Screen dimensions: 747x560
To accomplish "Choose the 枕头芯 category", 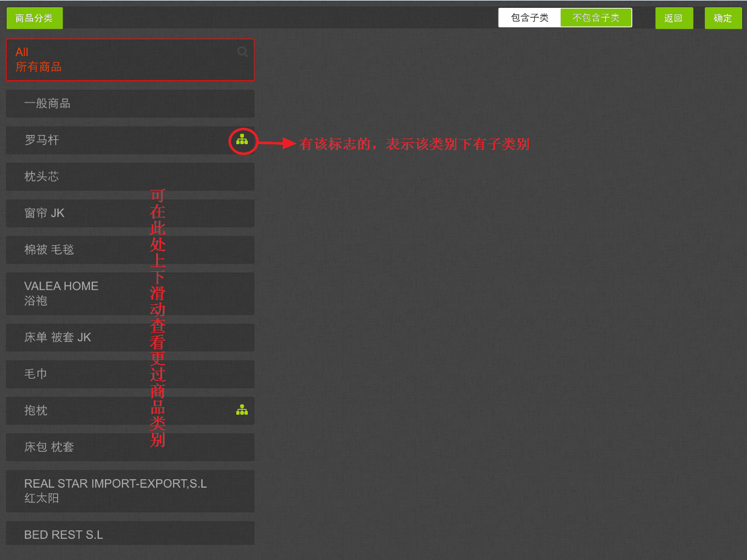I will pyautogui.click(x=130, y=177).
